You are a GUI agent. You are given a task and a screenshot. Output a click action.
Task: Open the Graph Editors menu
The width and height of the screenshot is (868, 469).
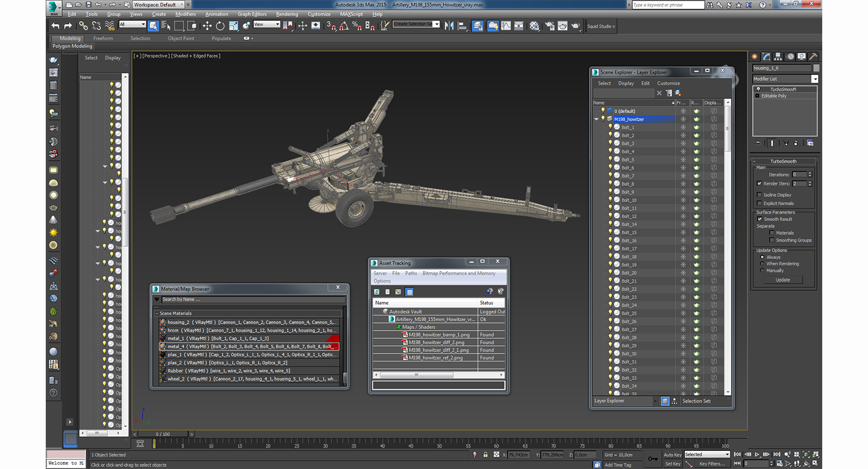point(252,14)
